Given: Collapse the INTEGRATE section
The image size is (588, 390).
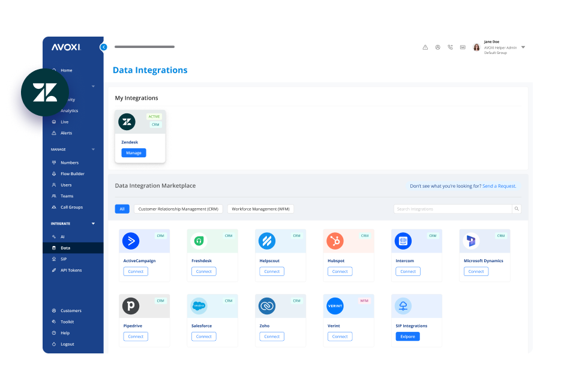Looking at the screenshot, I should 92,223.
